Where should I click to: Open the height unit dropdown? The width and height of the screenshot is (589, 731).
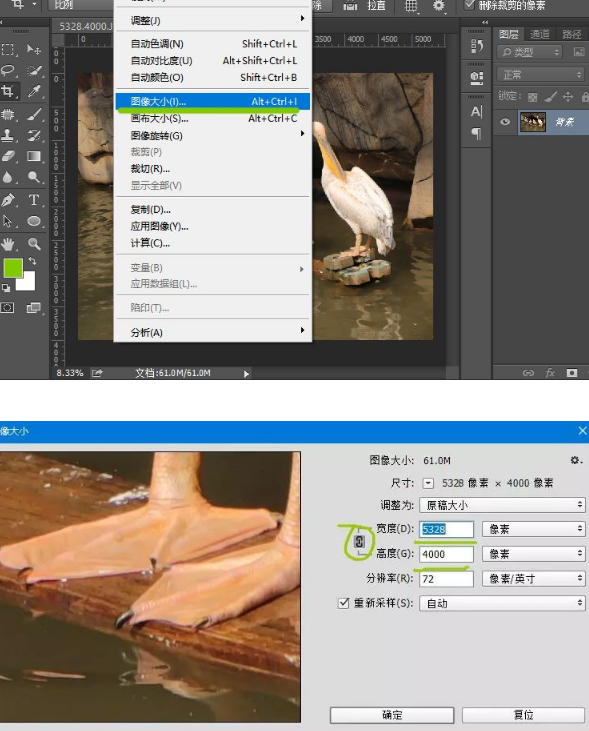tap(534, 554)
